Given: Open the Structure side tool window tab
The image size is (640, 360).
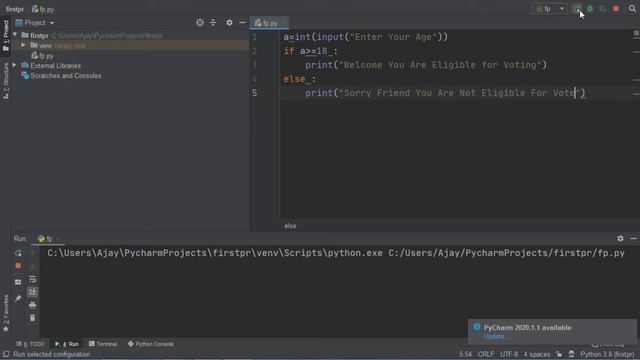Looking at the screenshot, I should 6,81.
